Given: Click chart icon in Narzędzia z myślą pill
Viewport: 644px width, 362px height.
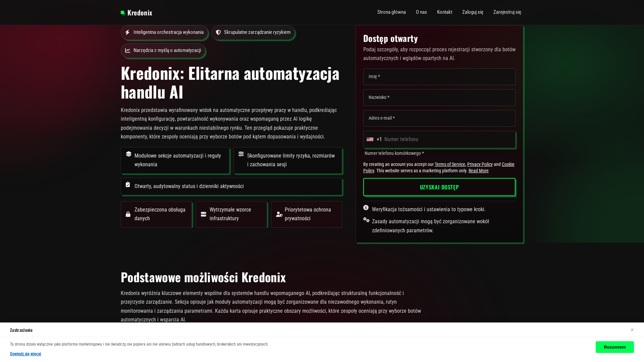Looking at the screenshot, I should tap(128, 50).
